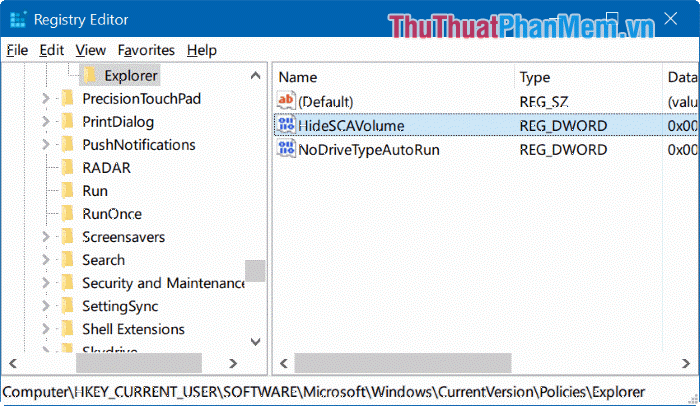Open the View menu
Viewport: 700px width, 406px height.
pos(91,50)
